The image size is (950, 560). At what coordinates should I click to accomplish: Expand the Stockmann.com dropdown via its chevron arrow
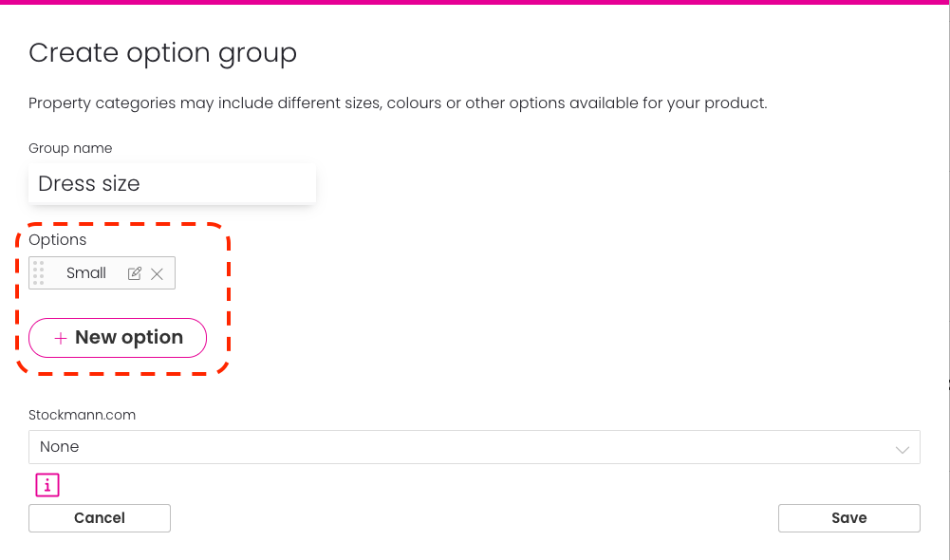tap(903, 449)
